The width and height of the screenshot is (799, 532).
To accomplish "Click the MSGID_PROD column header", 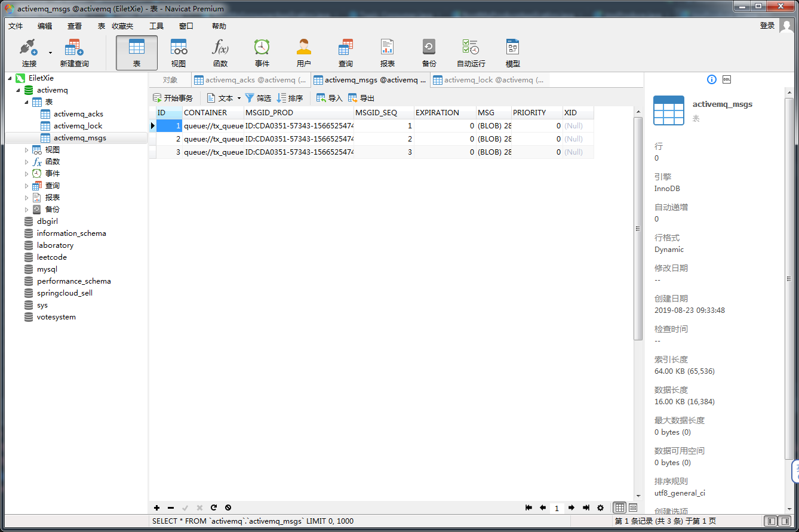I will pos(299,112).
